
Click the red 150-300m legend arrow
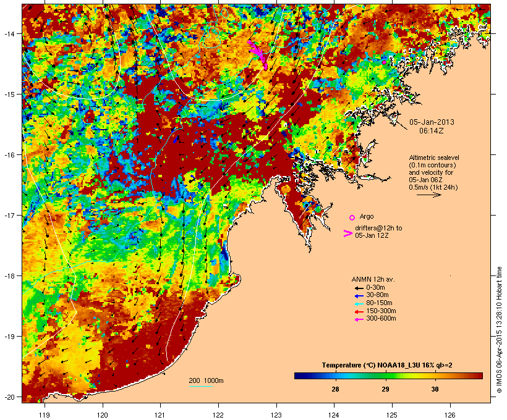359,312
